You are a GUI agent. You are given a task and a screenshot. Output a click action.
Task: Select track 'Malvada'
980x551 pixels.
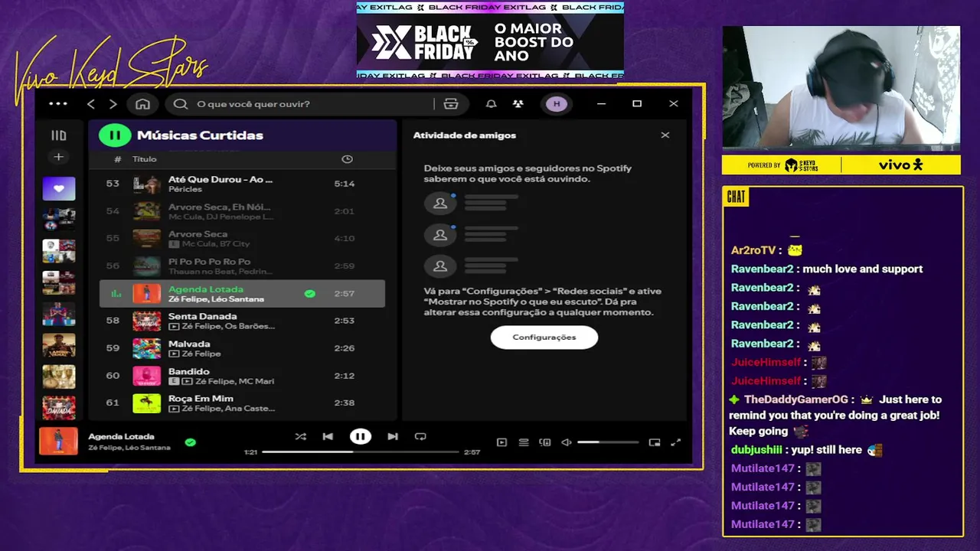(189, 344)
